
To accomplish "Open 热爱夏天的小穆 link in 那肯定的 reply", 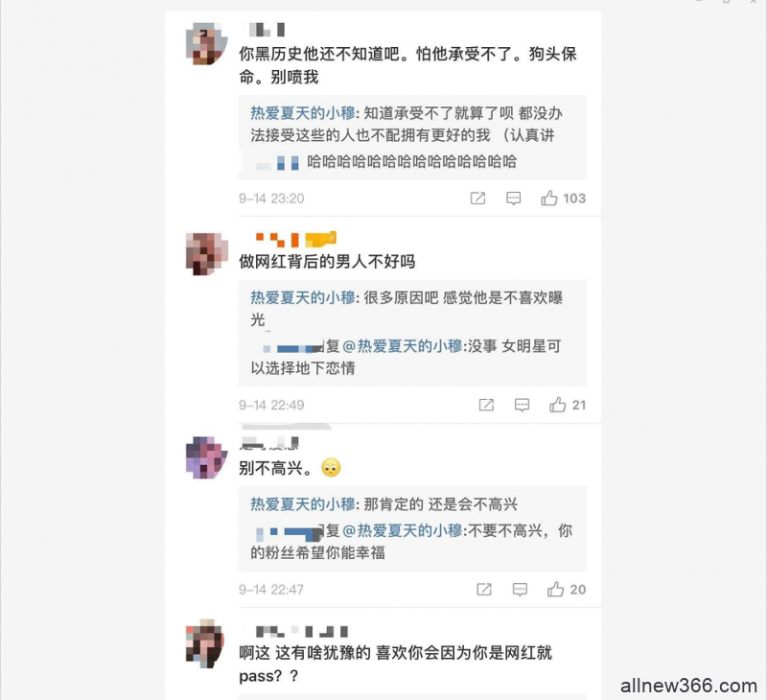I will pos(303,504).
